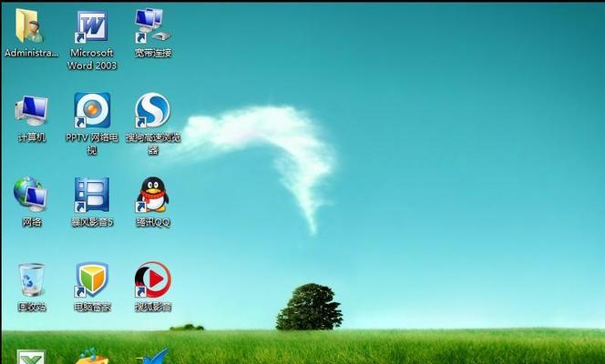Select the 网络 Network icon

[31, 195]
